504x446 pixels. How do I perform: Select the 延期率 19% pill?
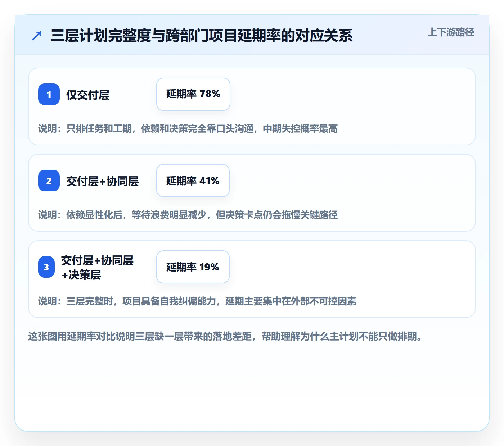click(193, 267)
